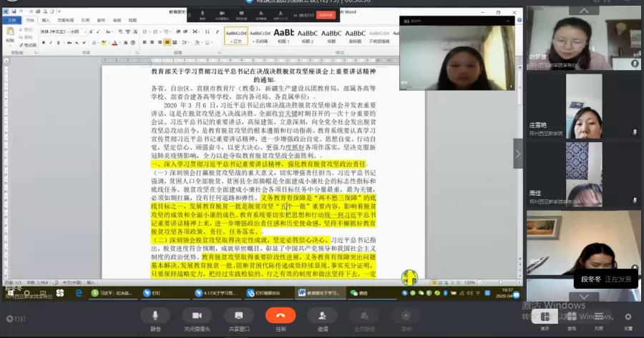This screenshot has height=338, width=644.
Task: Toggle show paragraph marks icon
Action: (x=218, y=31)
